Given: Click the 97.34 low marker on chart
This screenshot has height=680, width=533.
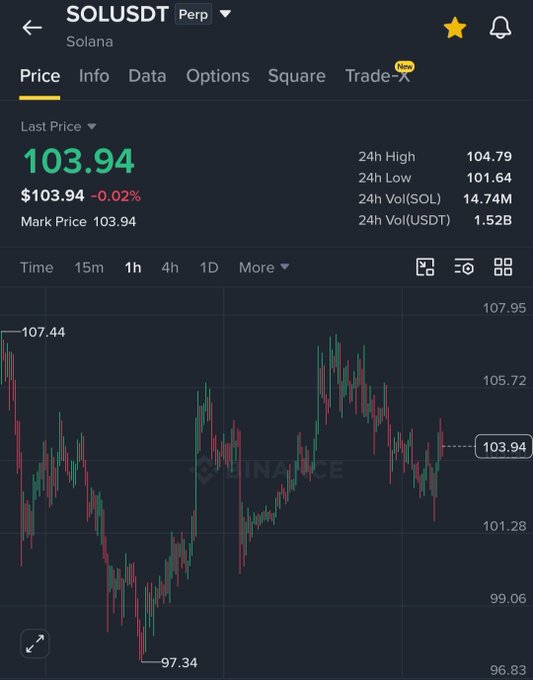Looking at the screenshot, I should pyautogui.click(x=179, y=663).
